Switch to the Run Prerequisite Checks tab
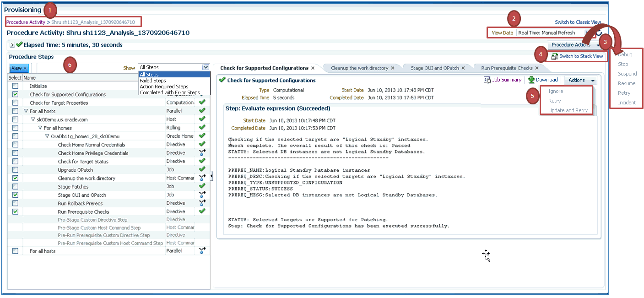Screen dimensions: 644x298 click(507, 68)
